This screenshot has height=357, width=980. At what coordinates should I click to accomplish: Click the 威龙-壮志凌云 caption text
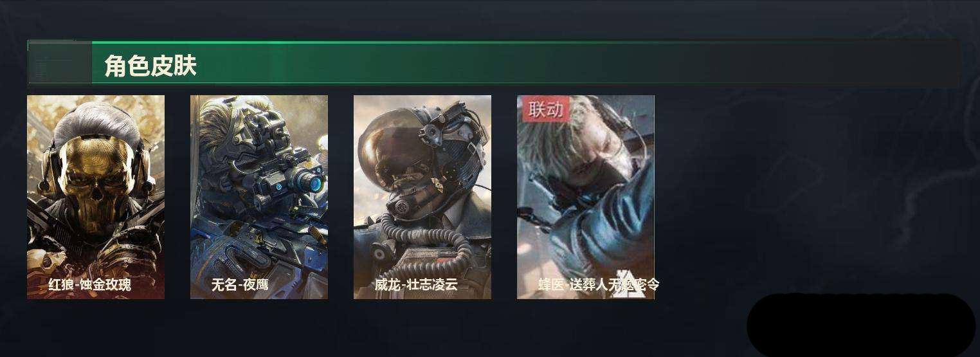[x=417, y=284]
